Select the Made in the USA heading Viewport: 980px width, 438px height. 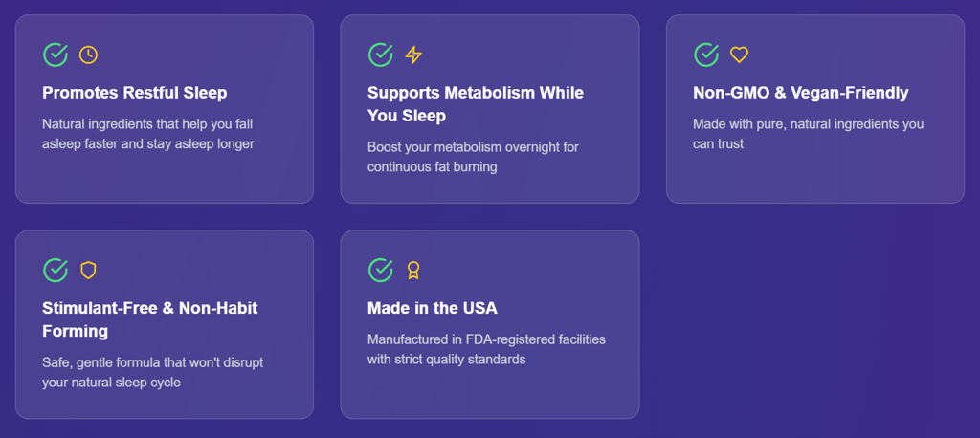(433, 308)
